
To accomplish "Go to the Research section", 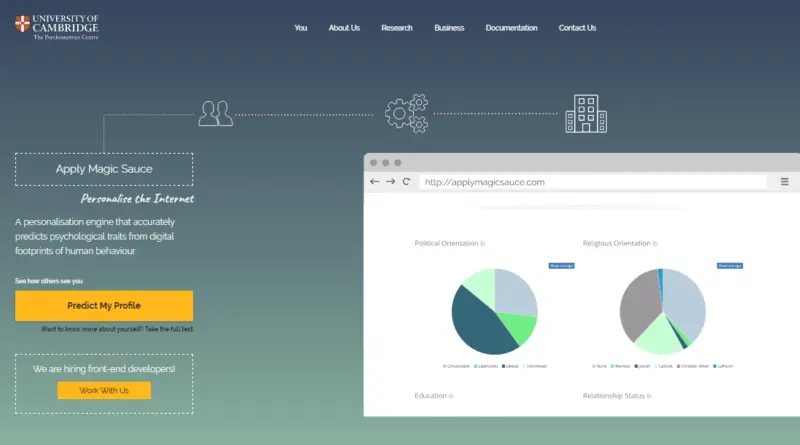I will pyautogui.click(x=396, y=28).
